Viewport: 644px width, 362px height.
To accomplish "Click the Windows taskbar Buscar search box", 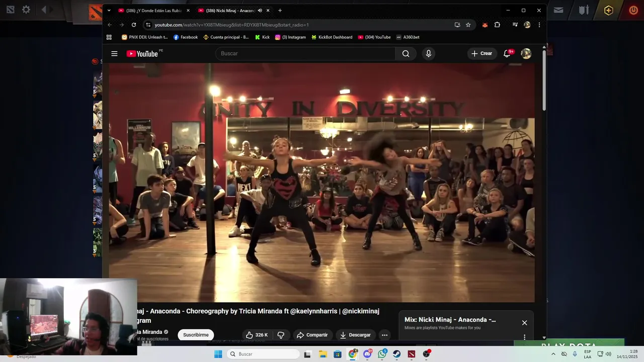I will pyautogui.click(x=263, y=354).
